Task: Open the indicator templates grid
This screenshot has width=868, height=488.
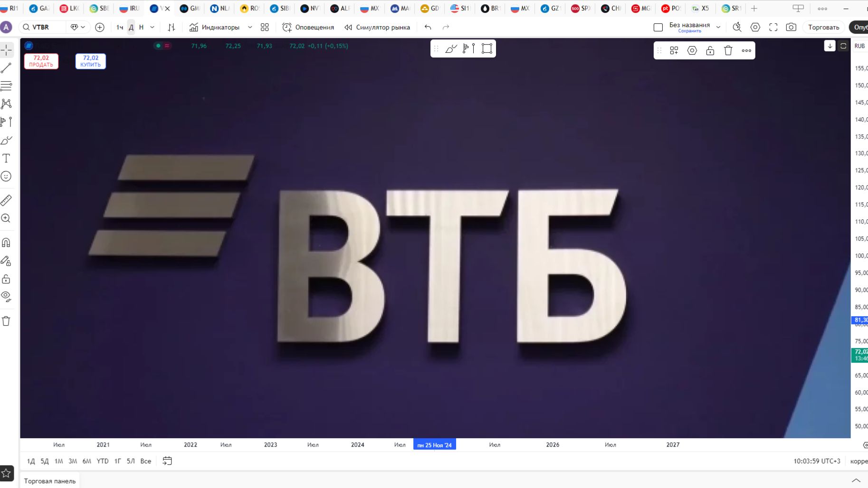Action: pyautogui.click(x=265, y=27)
